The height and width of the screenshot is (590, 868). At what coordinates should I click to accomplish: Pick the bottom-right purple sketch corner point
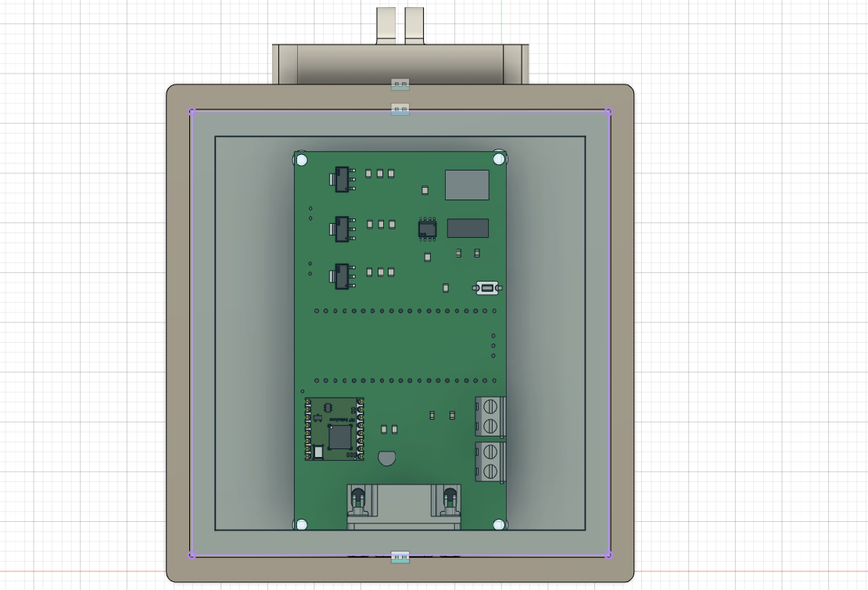point(608,555)
